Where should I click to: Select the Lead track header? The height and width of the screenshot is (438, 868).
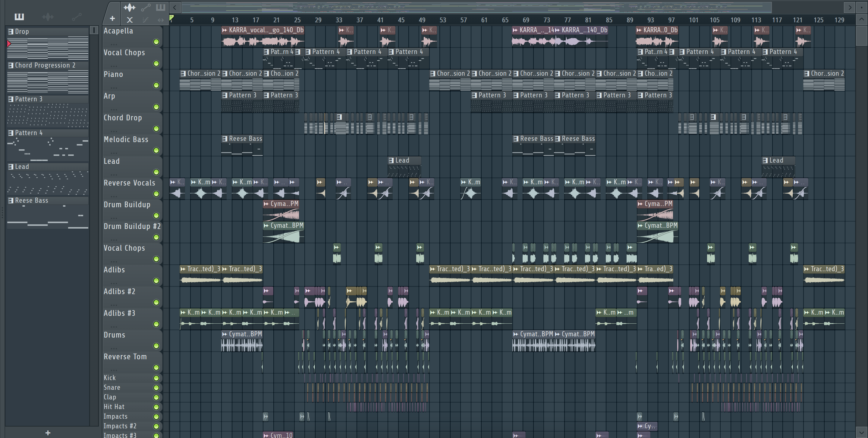point(132,166)
